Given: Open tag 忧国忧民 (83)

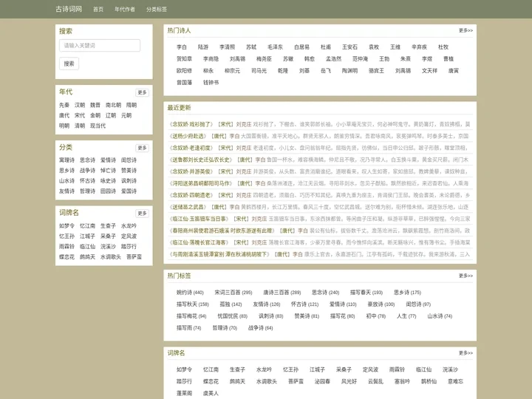Looking at the screenshot, I should coord(233,316).
